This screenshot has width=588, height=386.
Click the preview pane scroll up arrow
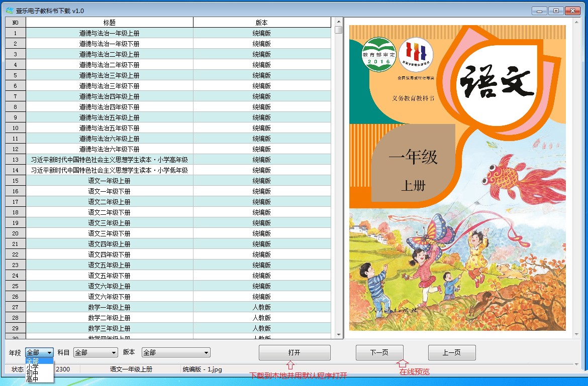pyautogui.click(x=577, y=23)
